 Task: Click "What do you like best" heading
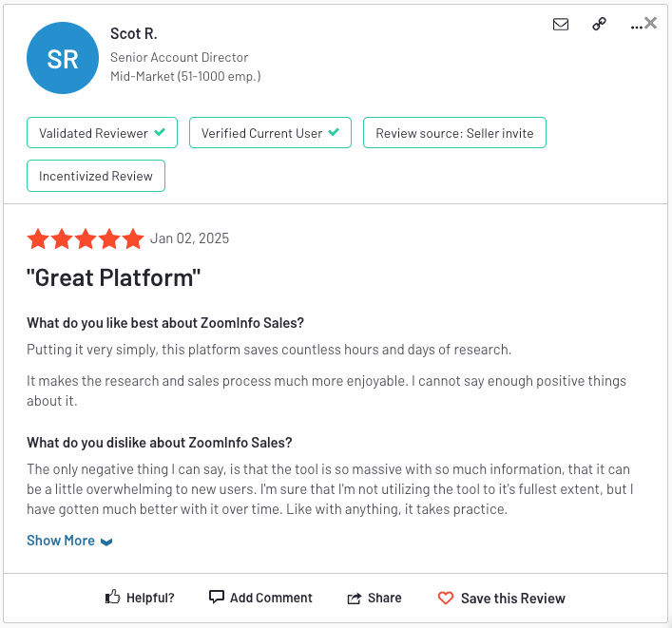(x=165, y=323)
